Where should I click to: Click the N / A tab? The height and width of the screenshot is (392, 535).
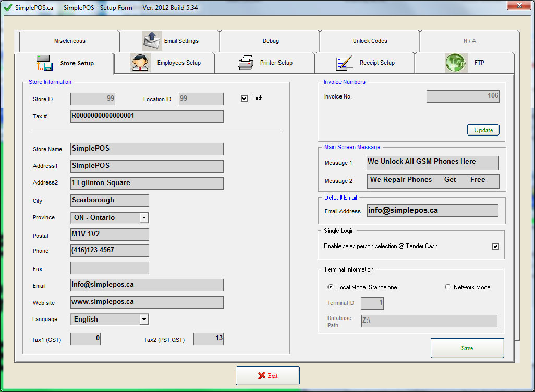pos(469,41)
